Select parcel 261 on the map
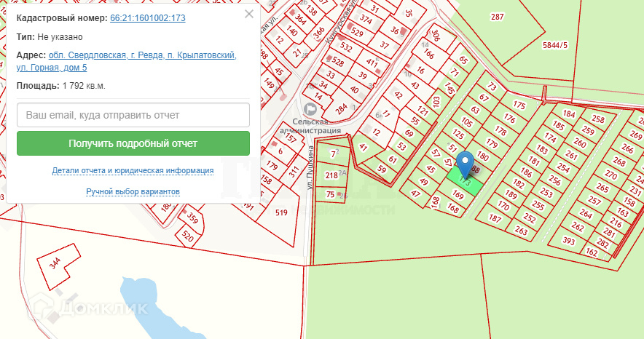The image size is (644, 339). [x=571, y=155]
